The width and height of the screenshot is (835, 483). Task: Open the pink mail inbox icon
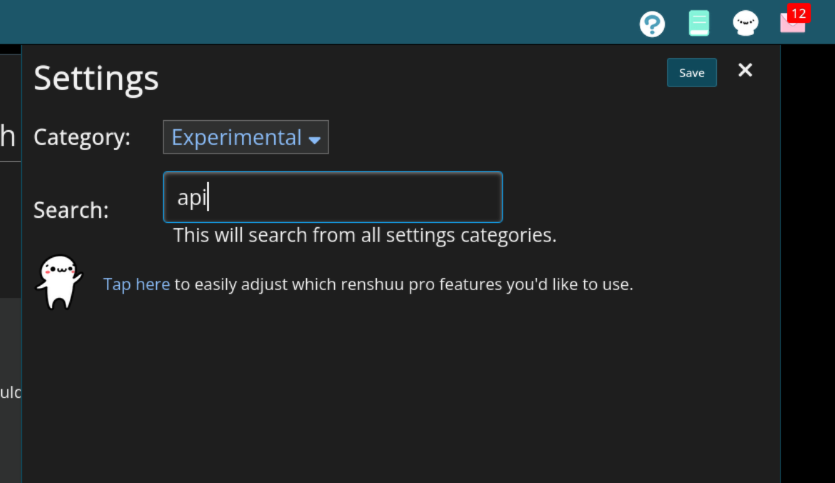(792, 24)
